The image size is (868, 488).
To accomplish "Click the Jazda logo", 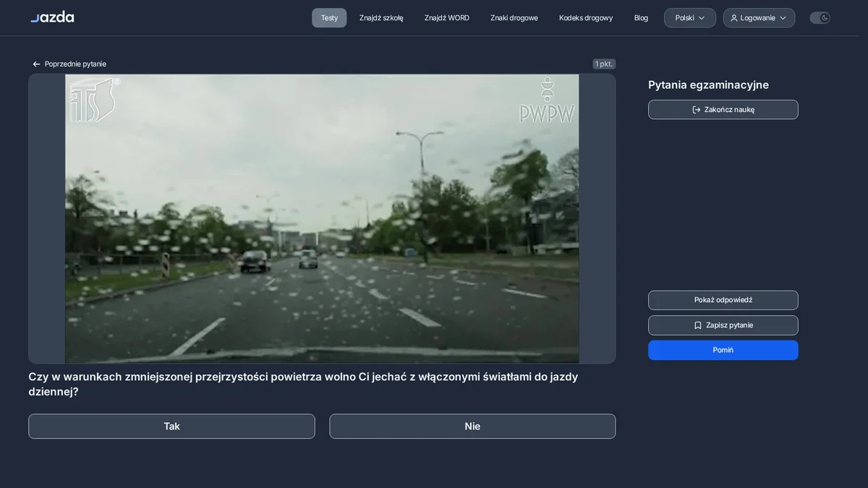I will coord(52,17).
